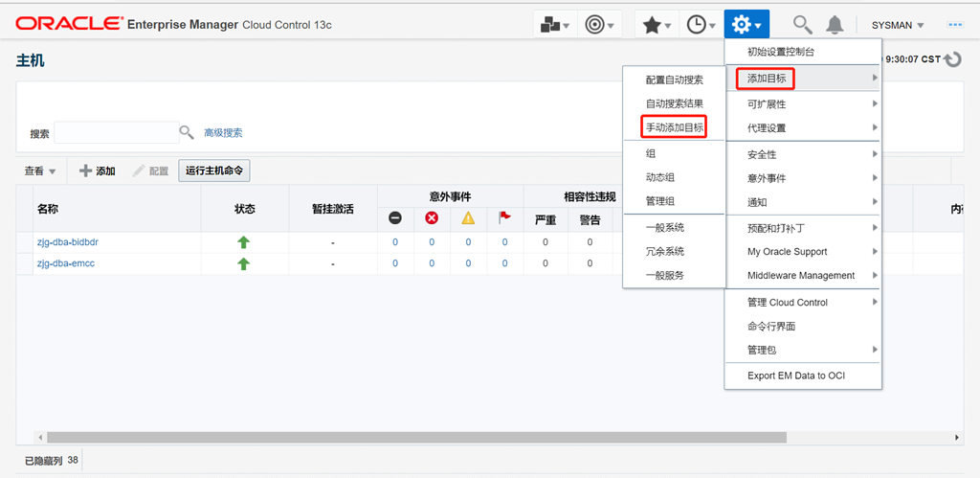Choose 配置自动搜索 in submenu
Viewport: 980px width, 478px height.
click(675, 80)
